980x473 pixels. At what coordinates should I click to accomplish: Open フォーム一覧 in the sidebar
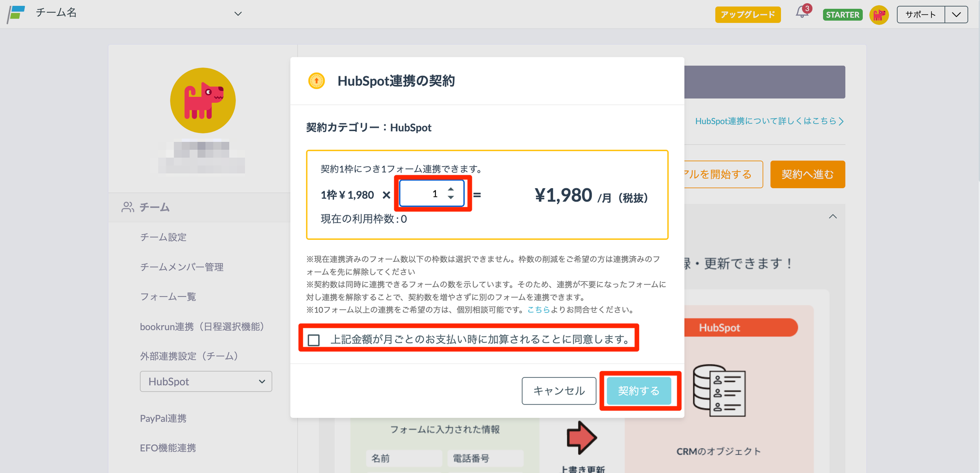pyautogui.click(x=168, y=297)
